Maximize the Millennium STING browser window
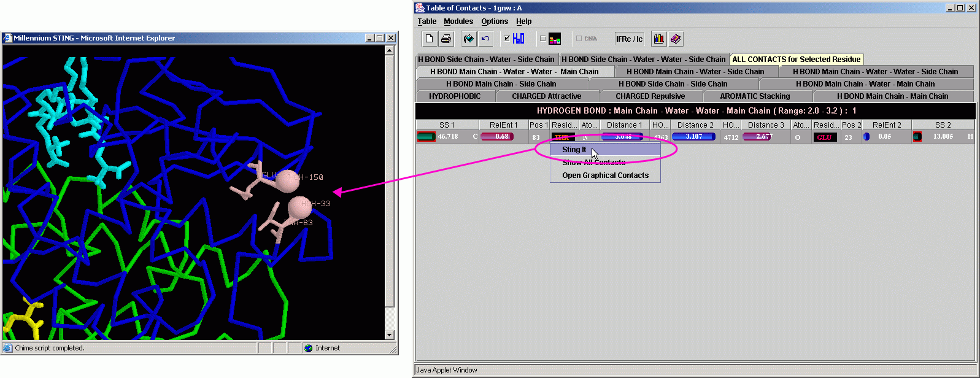 [x=380, y=38]
